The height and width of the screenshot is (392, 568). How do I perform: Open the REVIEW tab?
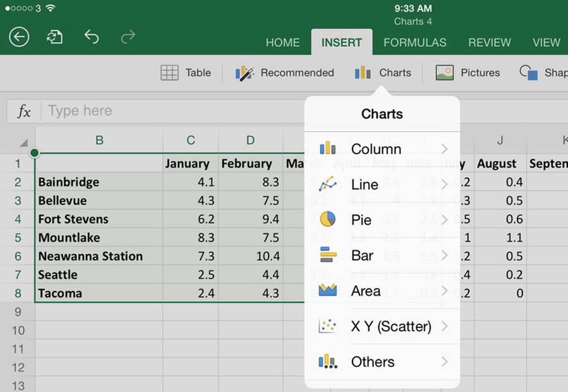coord(489,43)
